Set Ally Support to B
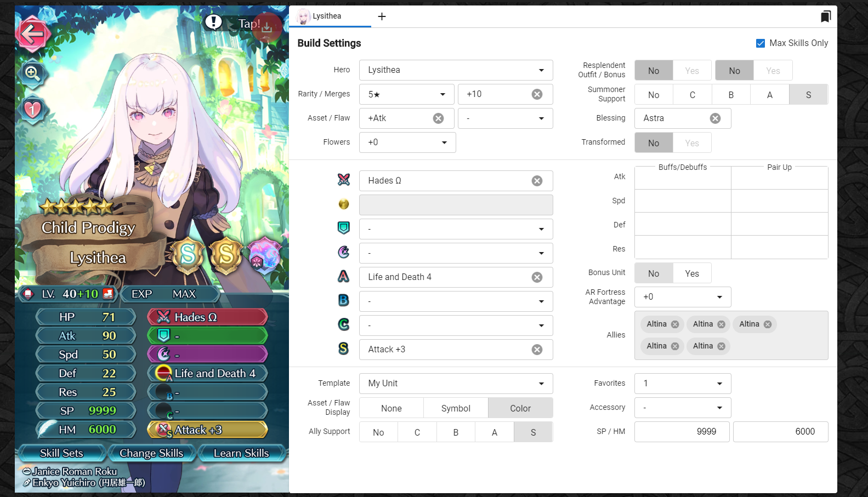The width and height of the screenshot is (868, 497). [456, 432]
